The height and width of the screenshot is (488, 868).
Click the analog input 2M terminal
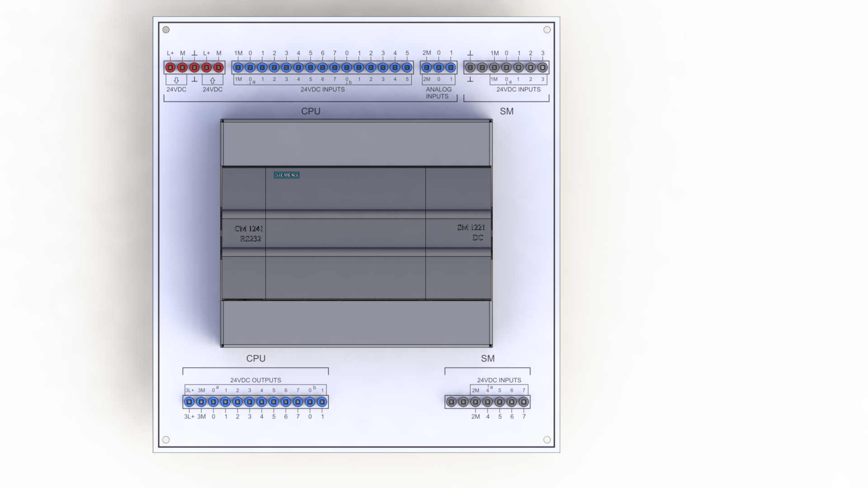point(426,68)
